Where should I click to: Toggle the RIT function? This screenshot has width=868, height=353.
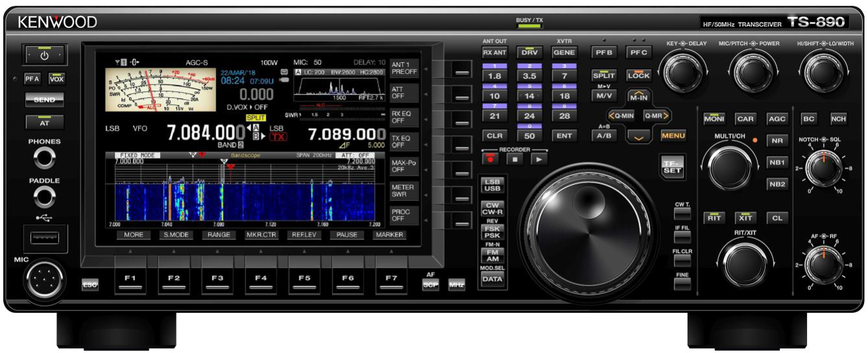(x=715, y=218)
